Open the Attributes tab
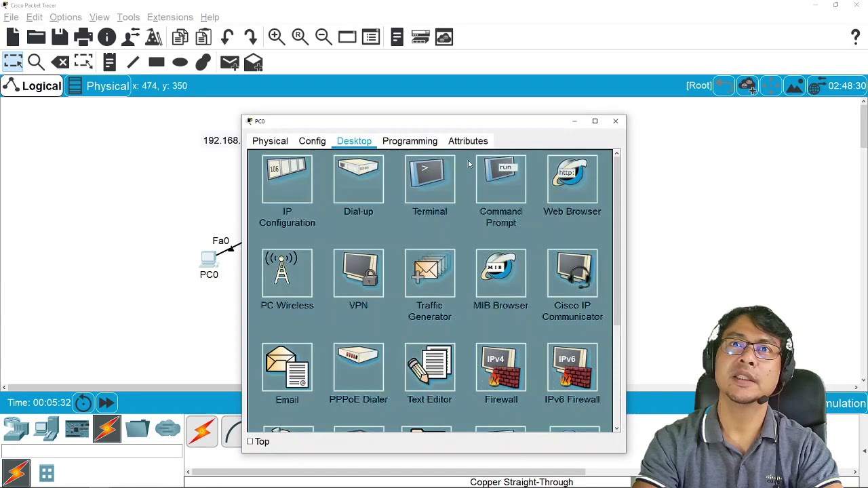 (x=468, y=141)
